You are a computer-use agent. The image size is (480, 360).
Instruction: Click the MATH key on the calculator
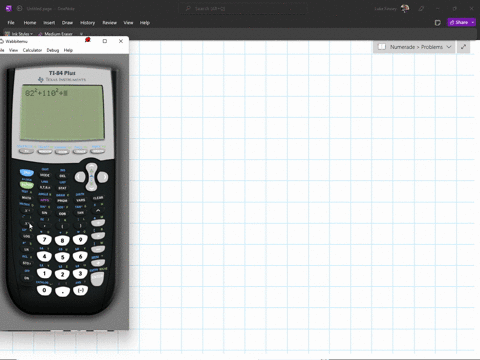(x=27, y=198)
